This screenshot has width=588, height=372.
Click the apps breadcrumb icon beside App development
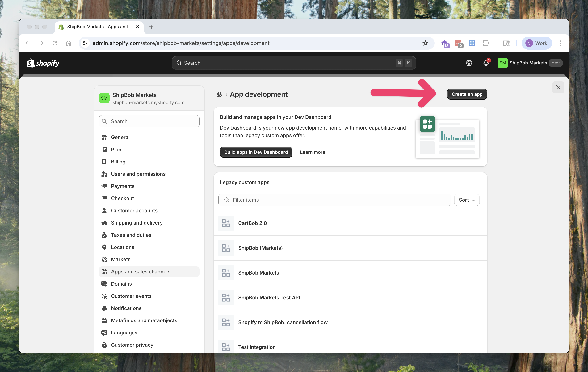(x=219, y=94)
